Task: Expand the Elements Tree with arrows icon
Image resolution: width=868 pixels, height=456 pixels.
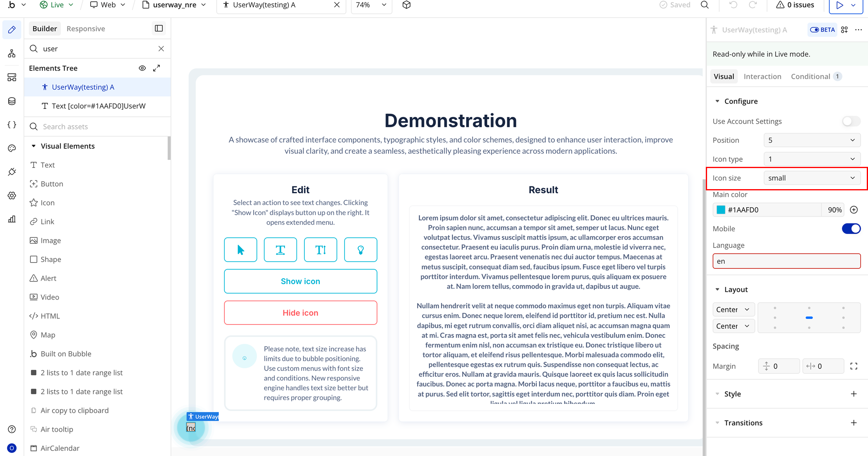Action: pyautogui.click(x=156, y=68)
